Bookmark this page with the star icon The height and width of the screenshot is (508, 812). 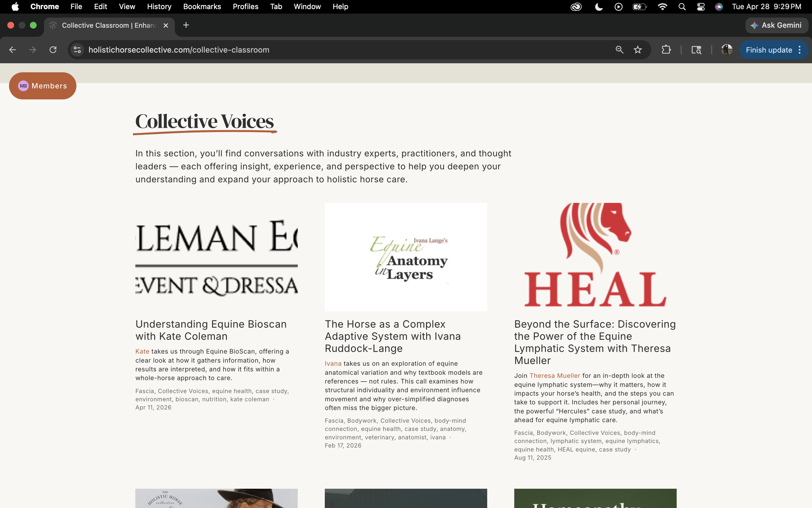point(638,50)
